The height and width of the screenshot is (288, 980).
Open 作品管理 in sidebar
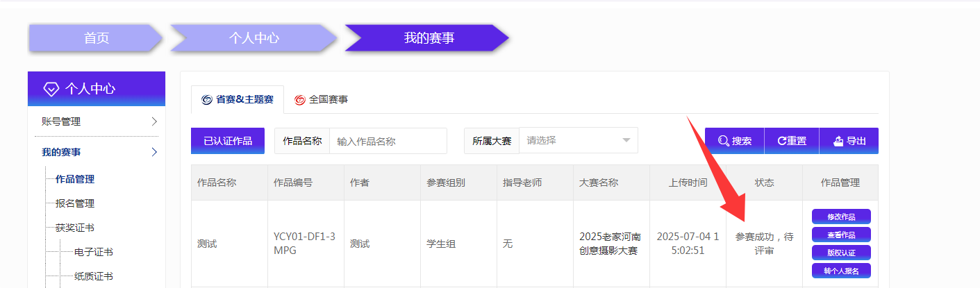75,179
